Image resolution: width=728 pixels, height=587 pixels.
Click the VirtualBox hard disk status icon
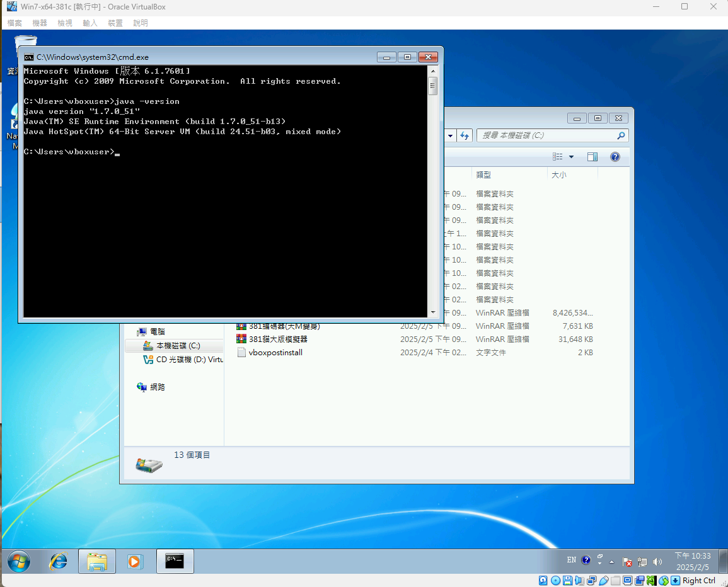point(543,581)
